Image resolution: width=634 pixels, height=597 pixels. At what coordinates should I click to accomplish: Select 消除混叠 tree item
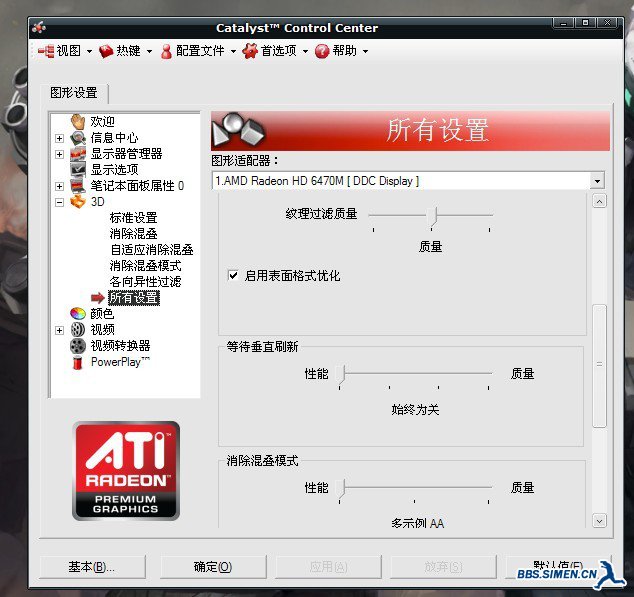(x=133, y=234)
